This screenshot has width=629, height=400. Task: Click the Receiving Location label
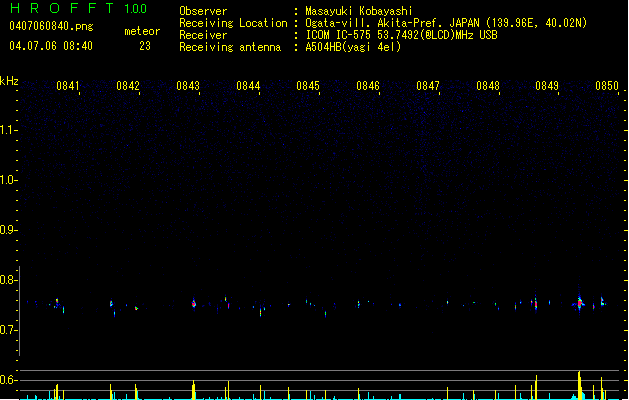(x=233, y=23)
